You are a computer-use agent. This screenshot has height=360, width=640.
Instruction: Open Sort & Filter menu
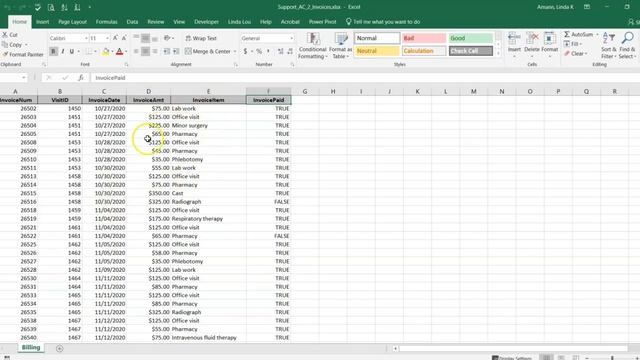609,45
